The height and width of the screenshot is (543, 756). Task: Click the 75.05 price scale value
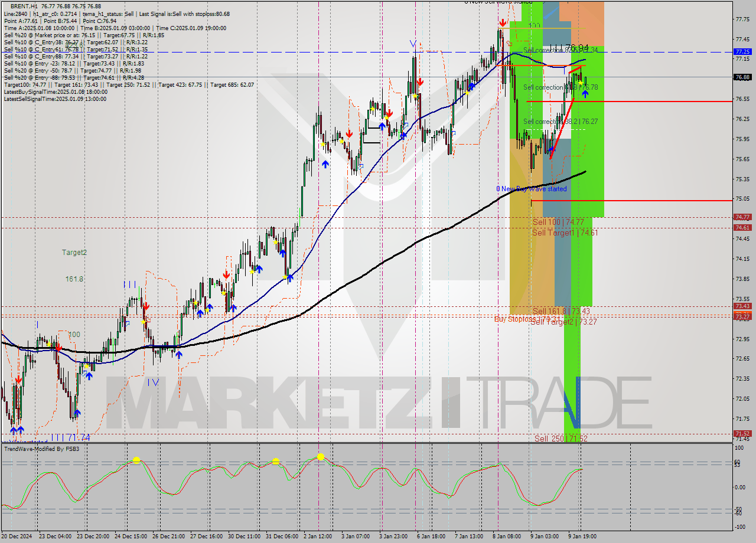742,199
